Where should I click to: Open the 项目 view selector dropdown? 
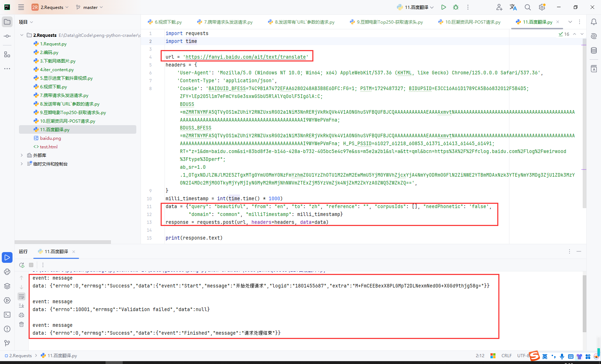(26, 22)
